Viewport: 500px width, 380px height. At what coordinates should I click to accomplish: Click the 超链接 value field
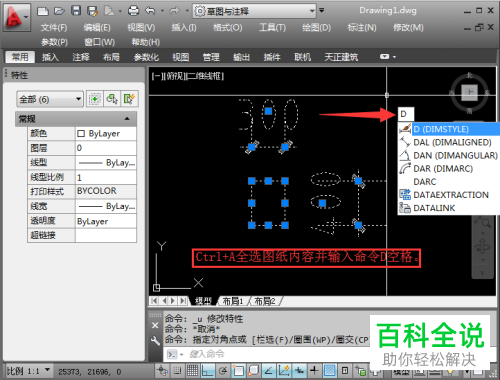click(106, 235)
